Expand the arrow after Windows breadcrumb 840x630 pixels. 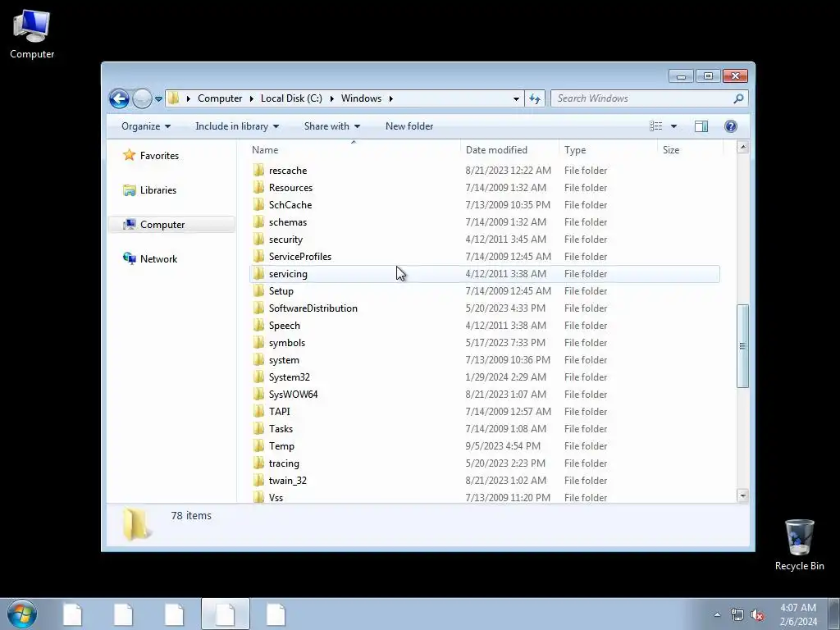[x=391, y=98]
